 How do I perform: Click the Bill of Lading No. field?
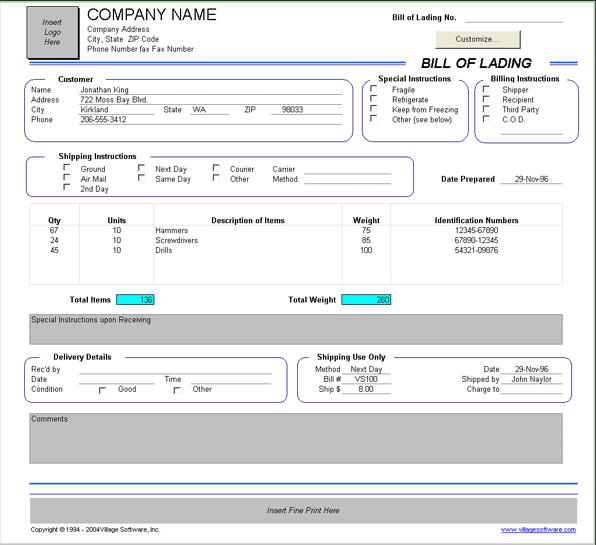pyautogui.click(x=514, y=18)
